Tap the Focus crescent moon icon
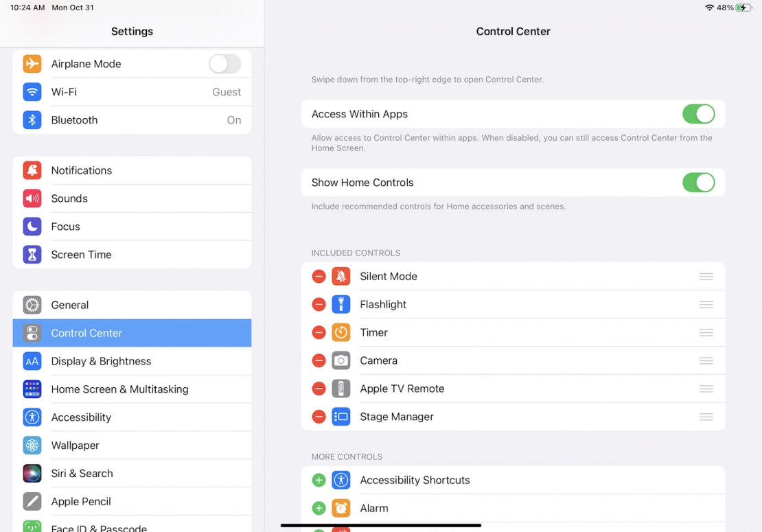Screen dimensions: 762x532 click(32, 227)
